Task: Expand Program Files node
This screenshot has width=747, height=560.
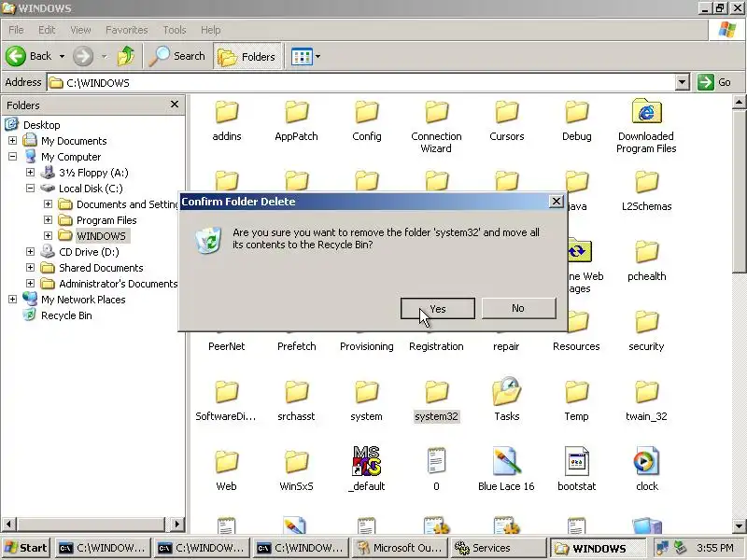Action: click(49, 219)
